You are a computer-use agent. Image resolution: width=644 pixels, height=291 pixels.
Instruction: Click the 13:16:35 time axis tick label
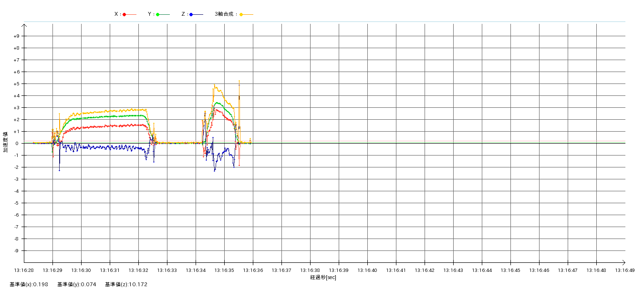[x=224, y=270]
